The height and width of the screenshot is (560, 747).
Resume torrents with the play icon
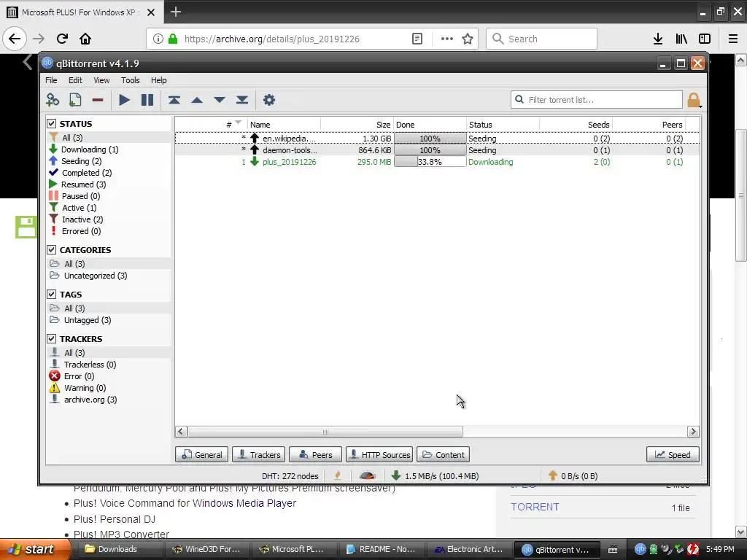click(124, 100)
